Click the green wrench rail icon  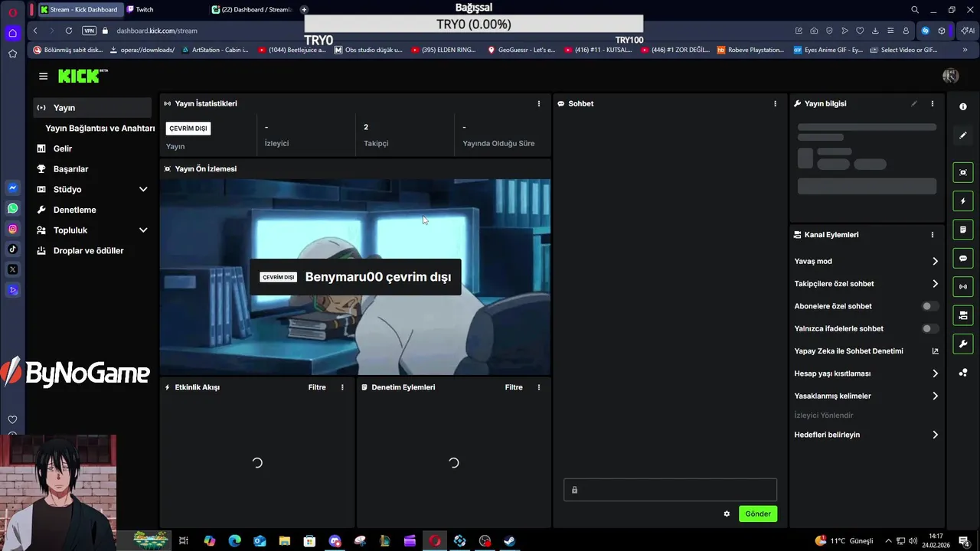(x=963, y=344)
